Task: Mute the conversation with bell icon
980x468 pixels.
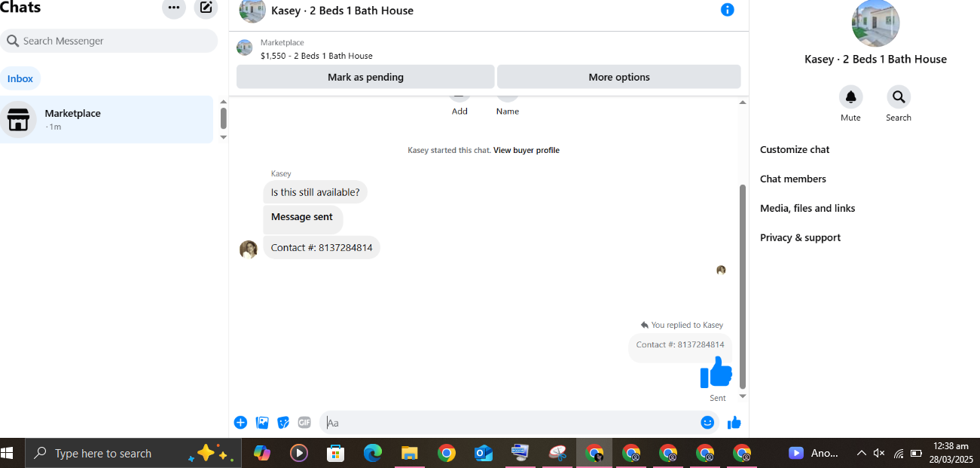Action: (850, 96)
